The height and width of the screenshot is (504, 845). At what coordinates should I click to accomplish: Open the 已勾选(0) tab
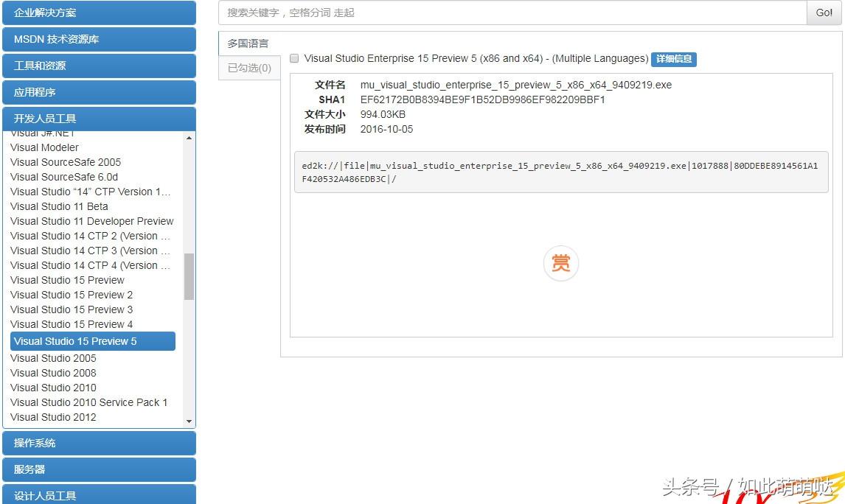249,68
